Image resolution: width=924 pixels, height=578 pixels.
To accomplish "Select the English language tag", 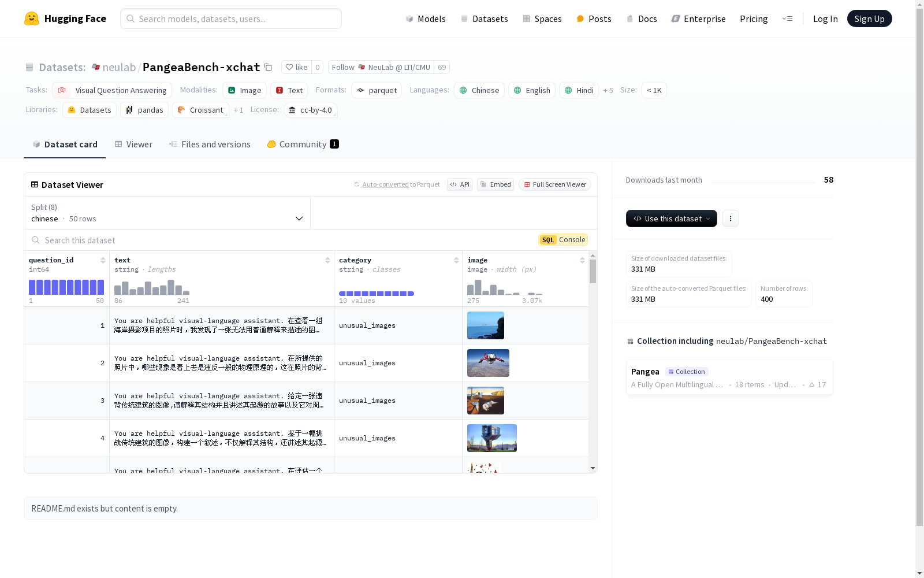I will [532, 90].
